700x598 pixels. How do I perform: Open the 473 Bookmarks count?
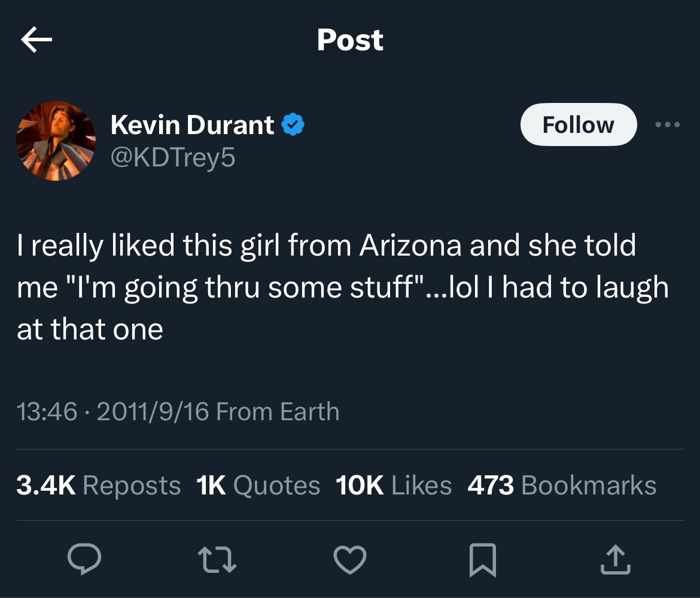coord(562,485)
